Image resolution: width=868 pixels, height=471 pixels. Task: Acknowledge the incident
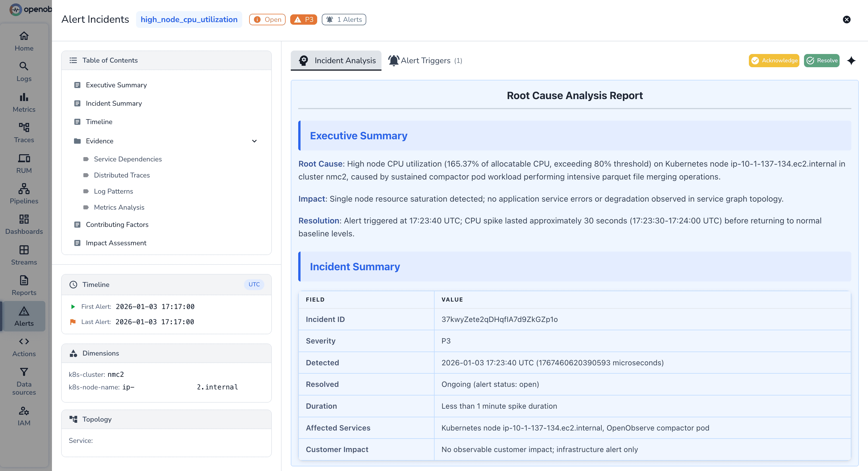tap(774, 60)
